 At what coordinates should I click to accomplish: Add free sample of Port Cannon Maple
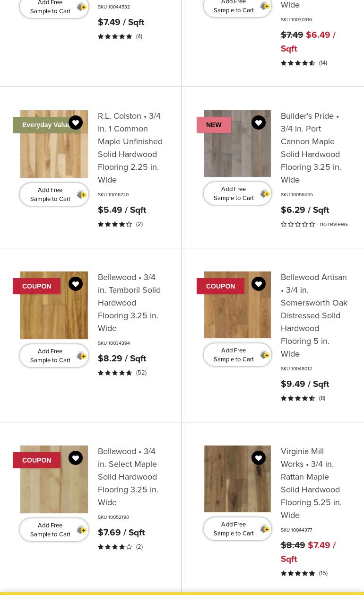237,193
